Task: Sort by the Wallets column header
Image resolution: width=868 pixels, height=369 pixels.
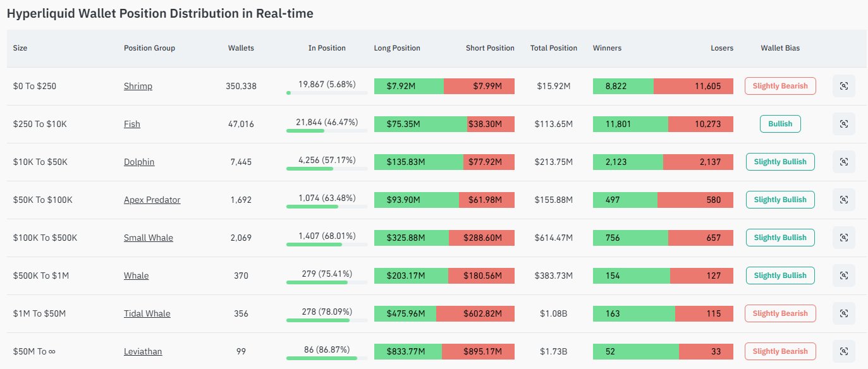Action: click(241, 48)
